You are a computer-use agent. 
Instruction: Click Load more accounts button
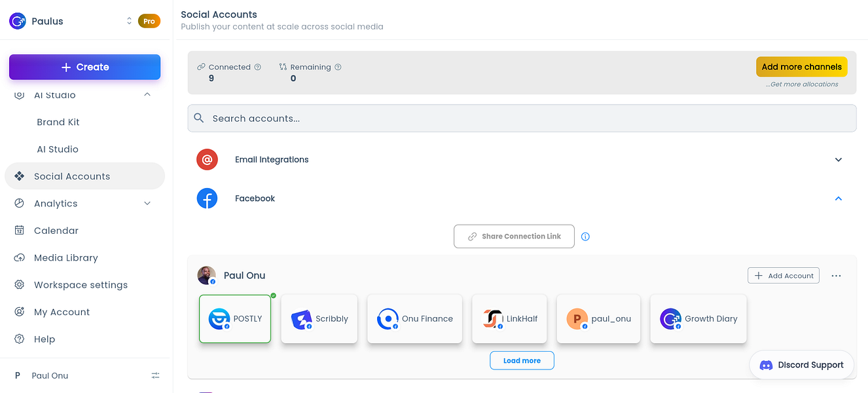point(522,360)
